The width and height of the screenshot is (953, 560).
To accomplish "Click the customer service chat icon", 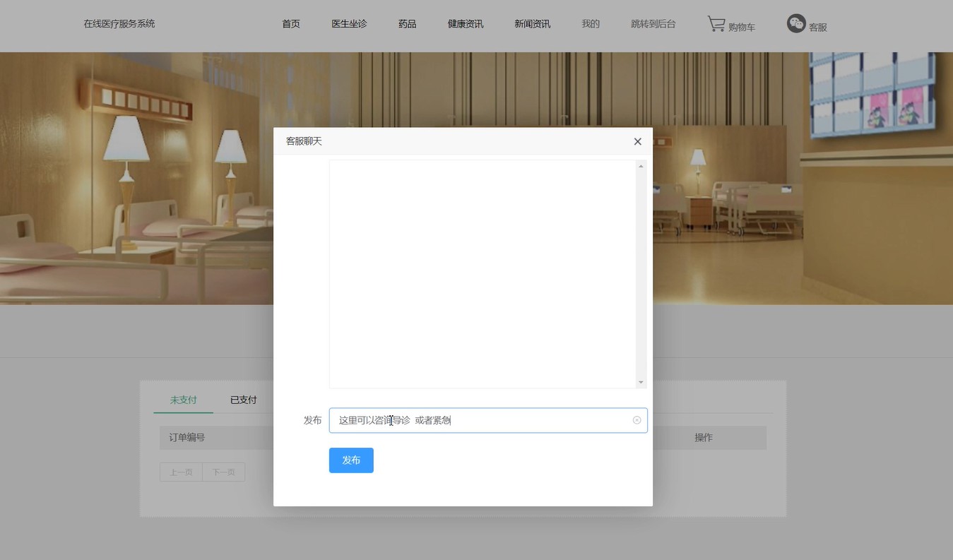I will [796, 23].
